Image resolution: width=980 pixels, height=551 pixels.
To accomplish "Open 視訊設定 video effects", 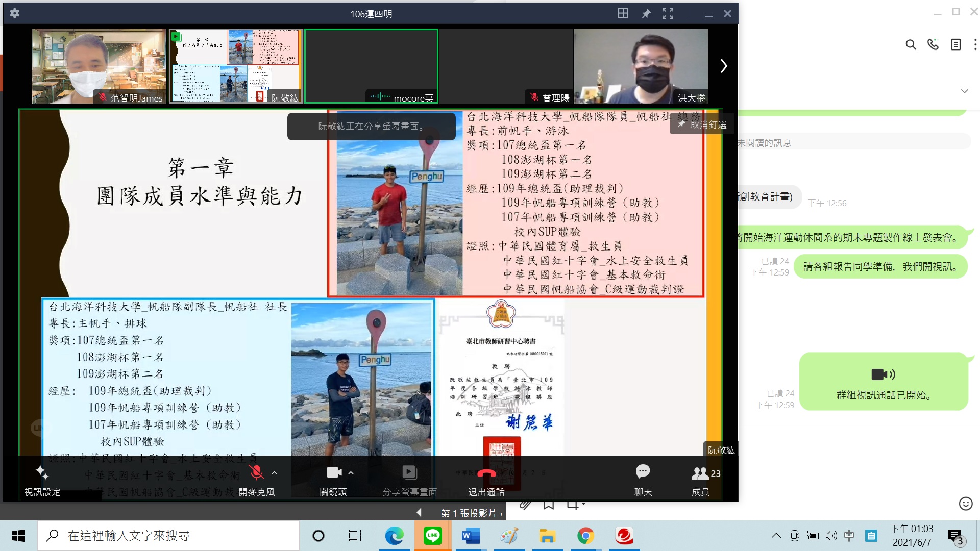I will (42, 480).
